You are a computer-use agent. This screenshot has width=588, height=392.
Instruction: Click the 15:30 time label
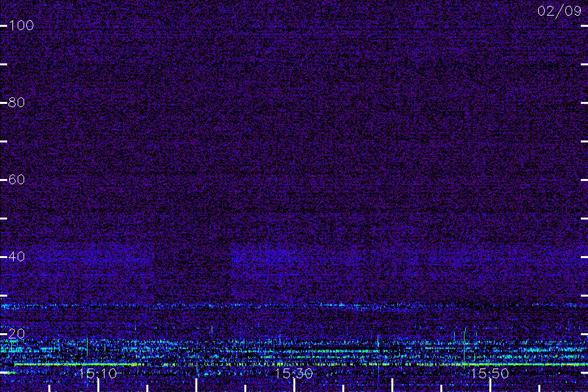pyautogui.click(x=293, y=373)
